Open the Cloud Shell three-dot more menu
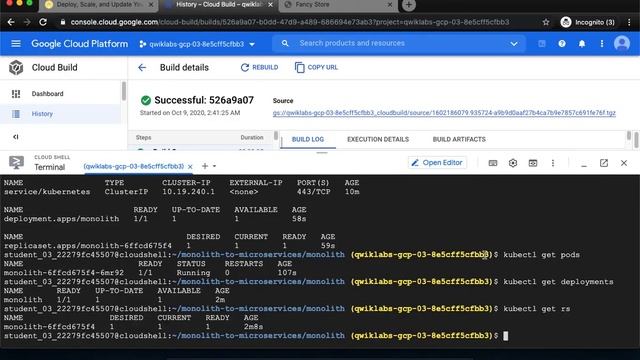The height and width of the screenshot is (360, 640). click(x=553, y=163)
